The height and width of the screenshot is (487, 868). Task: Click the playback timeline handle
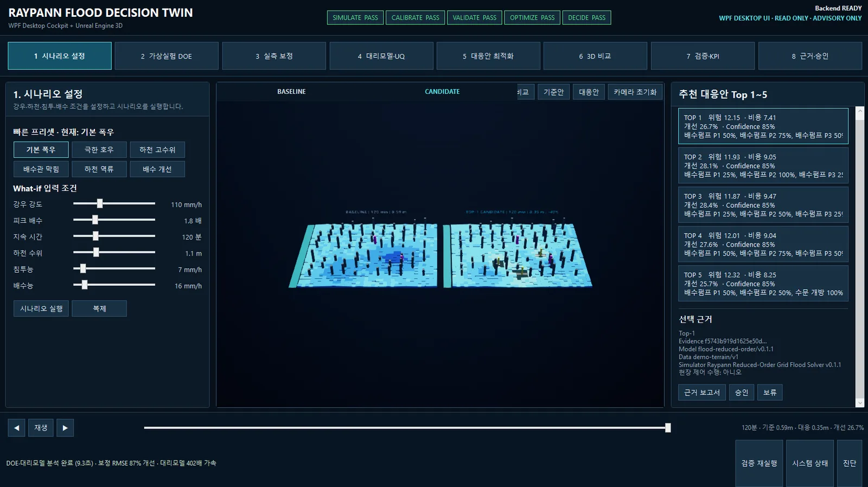(668, 428)
